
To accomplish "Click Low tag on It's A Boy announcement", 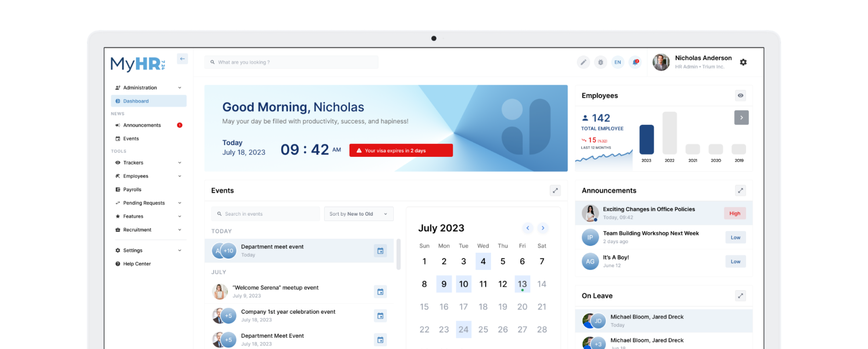I will tap(735, 262).
